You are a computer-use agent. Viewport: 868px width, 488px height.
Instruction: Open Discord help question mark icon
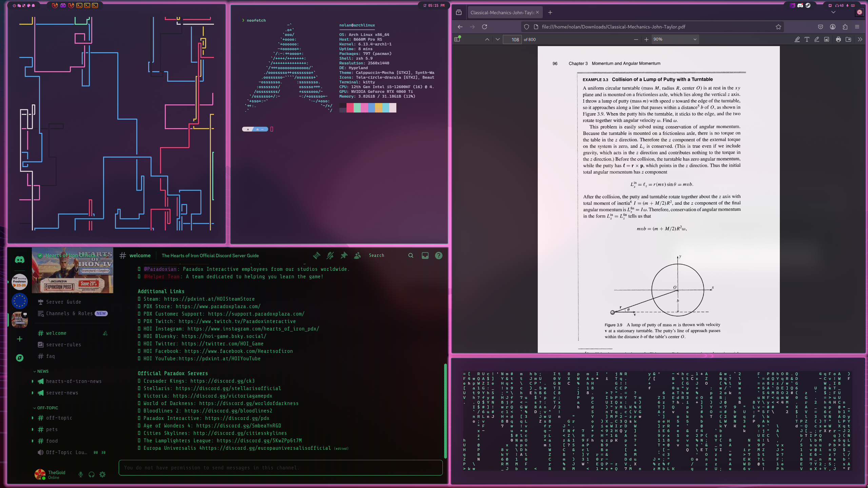439,256
